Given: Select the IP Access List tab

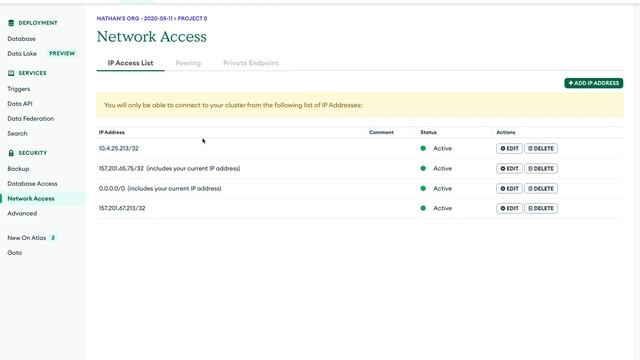Looking at the screenshot, I should pos(130,63).
